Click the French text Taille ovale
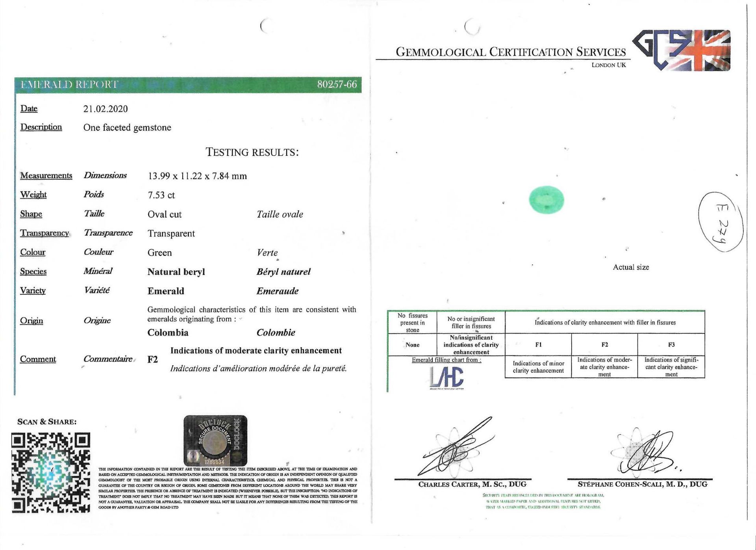Screen dimensions: 756x550 pyautogui.click(x=280, y=214)
